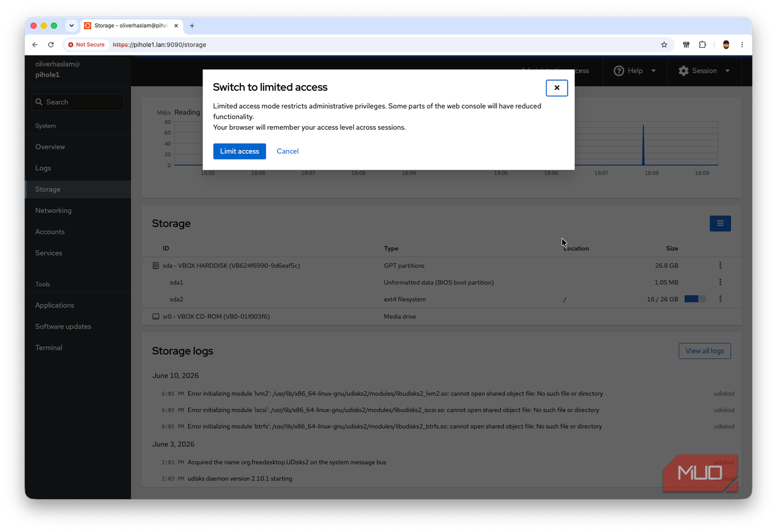The width and height of the screenshot is (777, 532).
Task: Expand the Session dropdown
Action: [x=704, y=71]
